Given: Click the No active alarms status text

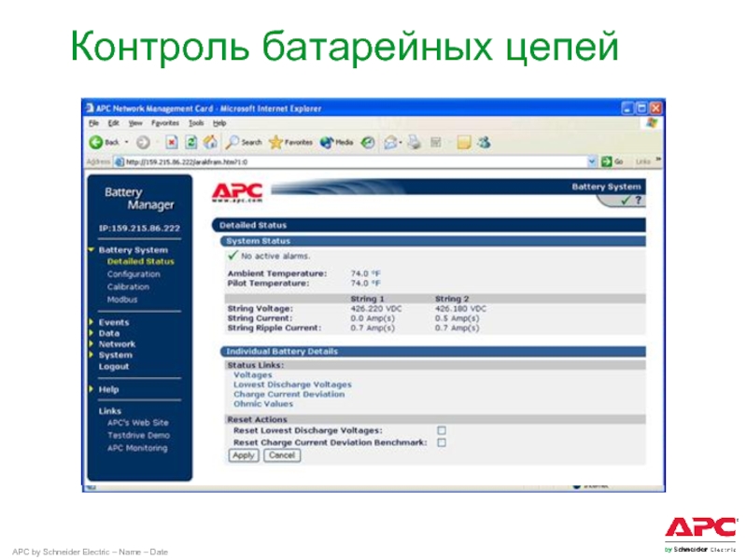Looking at the screenshot, I should [275, 256].
